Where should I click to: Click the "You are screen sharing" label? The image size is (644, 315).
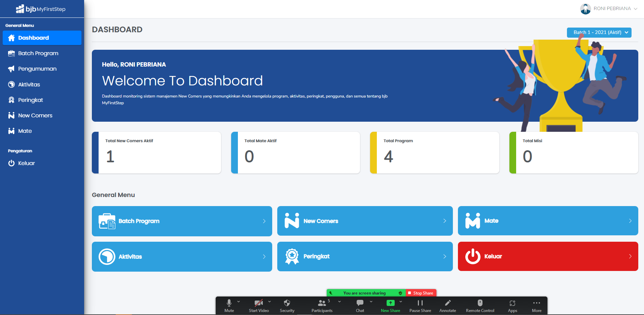(364, 293)
